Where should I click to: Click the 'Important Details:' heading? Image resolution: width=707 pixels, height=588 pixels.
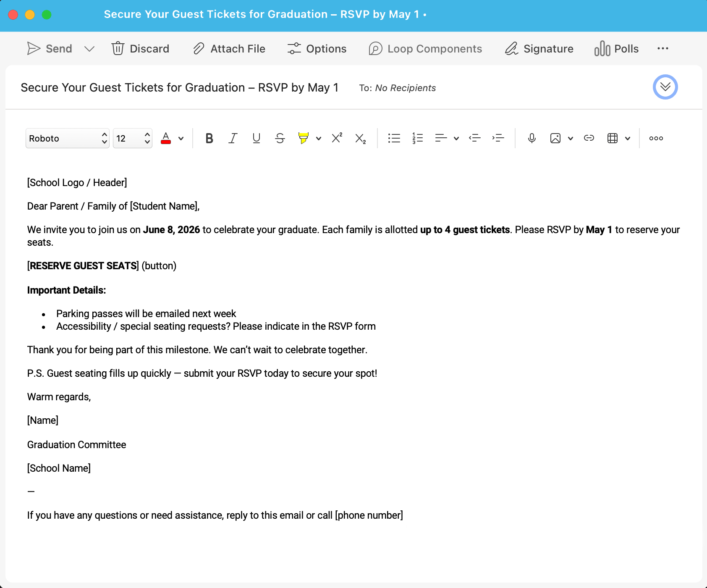click(66, 290)
